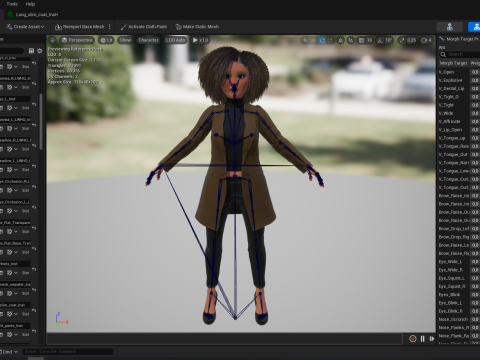Change playback speed x1.0
This screenshot has height=360, width=480.
coord(200,40)
